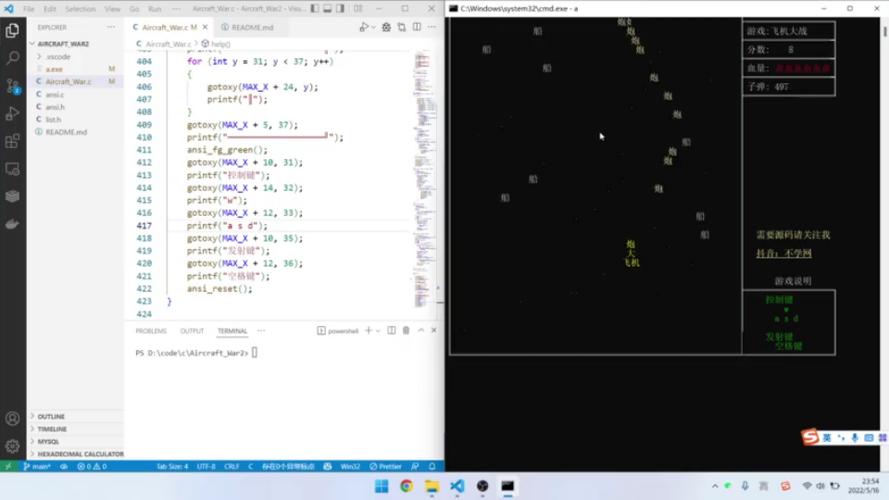Screen dimensions: 889x500
Task: Change Tab Size 4 setting in status bar
Action: 172,467
